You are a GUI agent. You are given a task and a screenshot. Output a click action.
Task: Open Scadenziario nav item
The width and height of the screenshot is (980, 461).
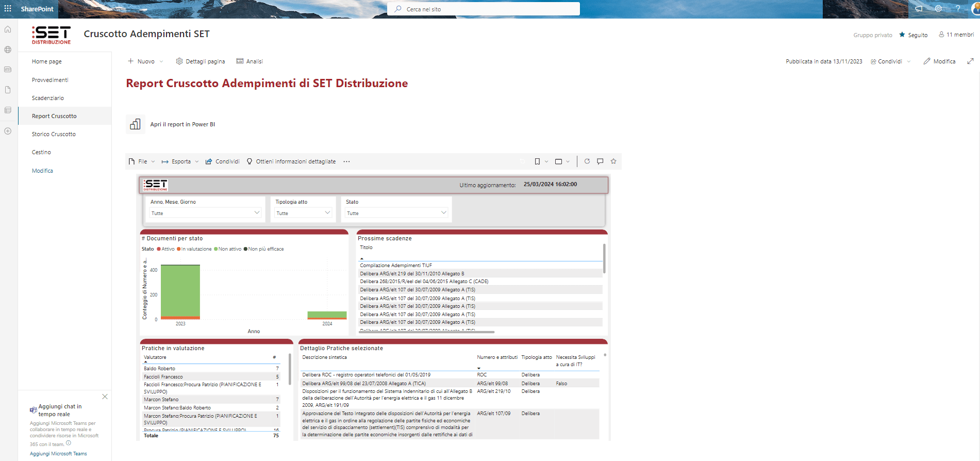click(48, 98)
